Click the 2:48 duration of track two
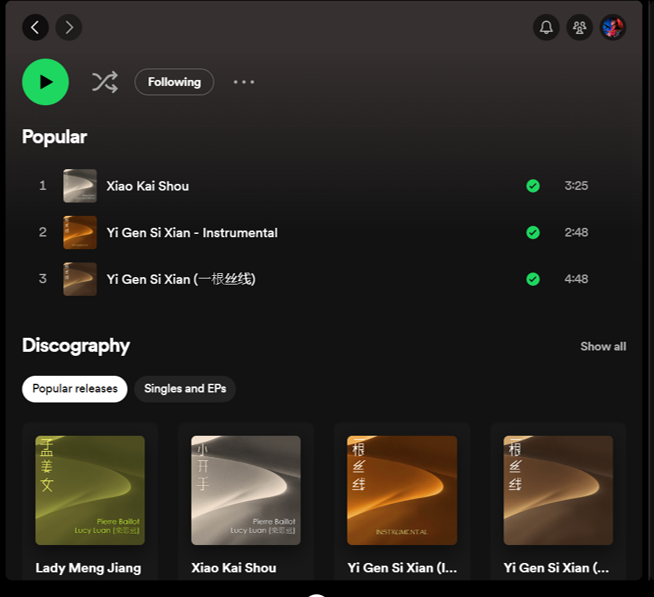This screenshot has height=597, width=654. (576, 232)
